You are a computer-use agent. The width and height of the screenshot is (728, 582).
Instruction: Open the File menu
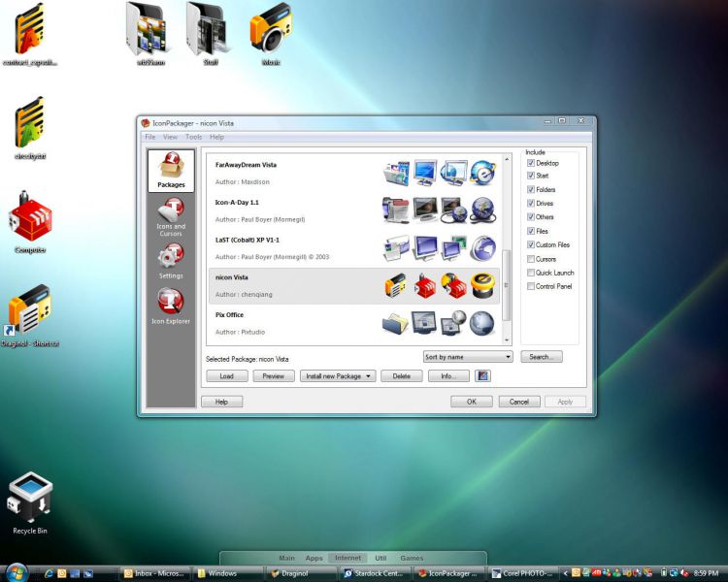pyautogui.click(x=149, y=137)
